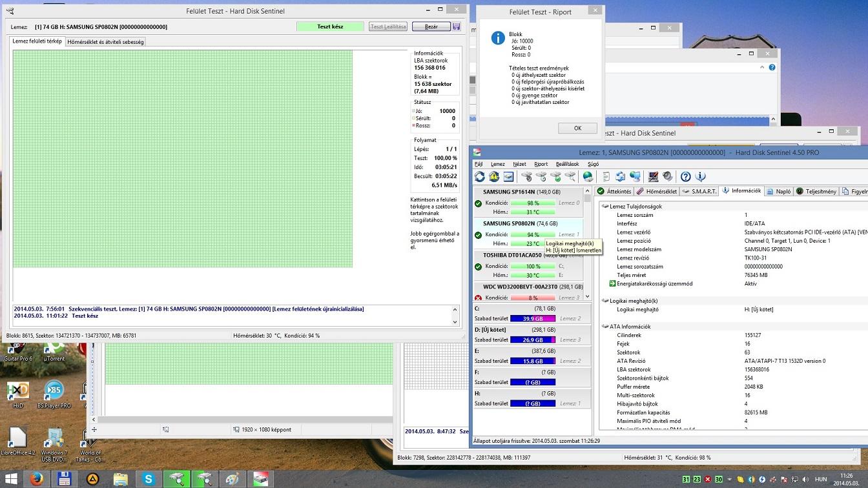The width and height of the screenshot is (868, 488).
Task: Click OK in the Riport dialog
Action: click(x=577, y=128)
